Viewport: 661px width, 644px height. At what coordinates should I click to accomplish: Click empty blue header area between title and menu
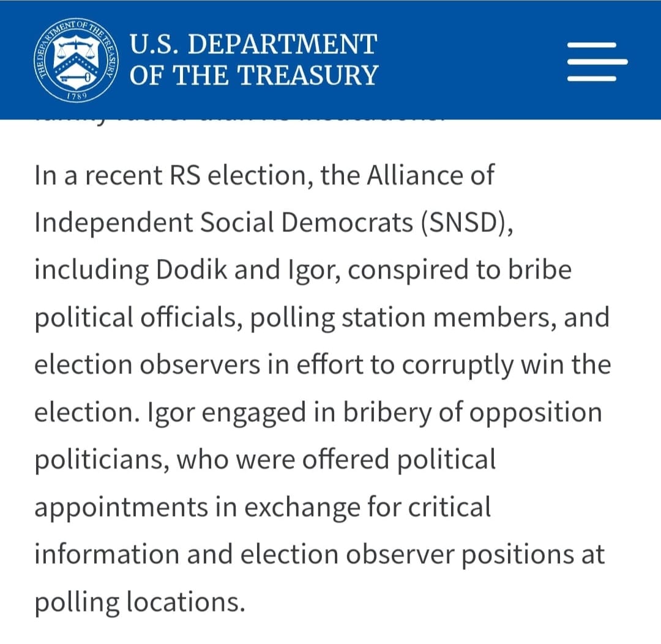(472, 60)
